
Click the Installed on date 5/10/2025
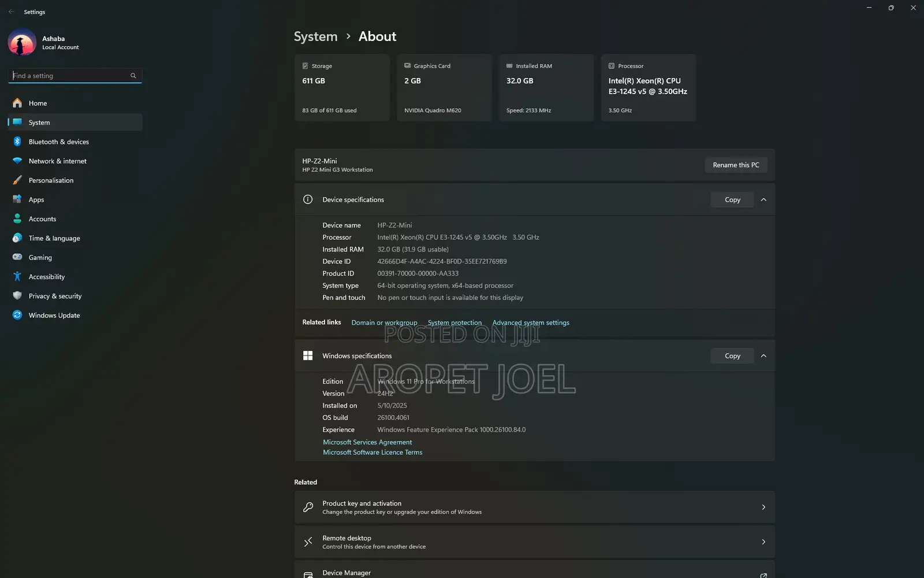[392, 406]
